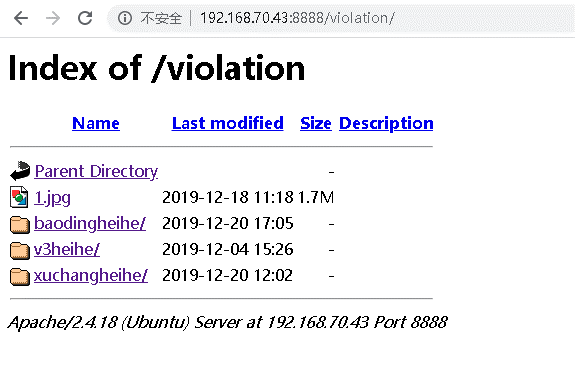Viewport: 575px width, 377px height.
Task: Click the v3heihe folder icon
Action: point(20,250)
